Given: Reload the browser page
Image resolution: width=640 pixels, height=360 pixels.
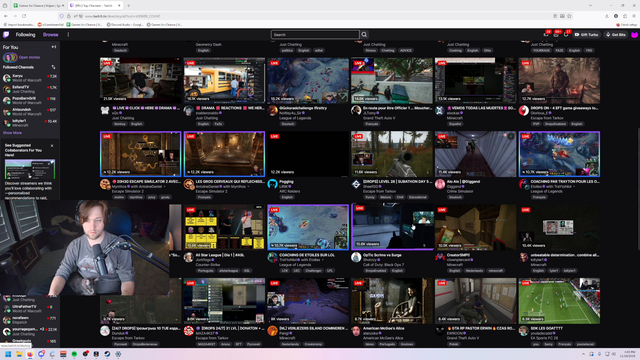Looking at the screenshot, I should (24, 16).
